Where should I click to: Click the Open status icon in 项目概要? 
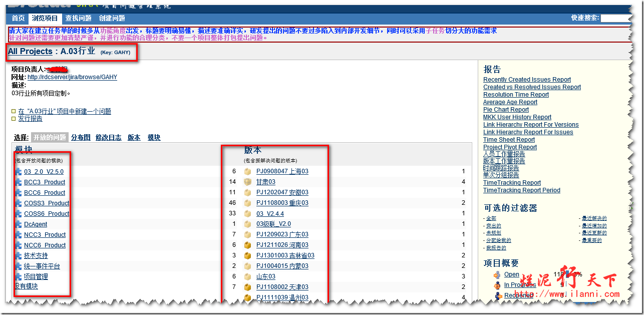pos(497,275)
